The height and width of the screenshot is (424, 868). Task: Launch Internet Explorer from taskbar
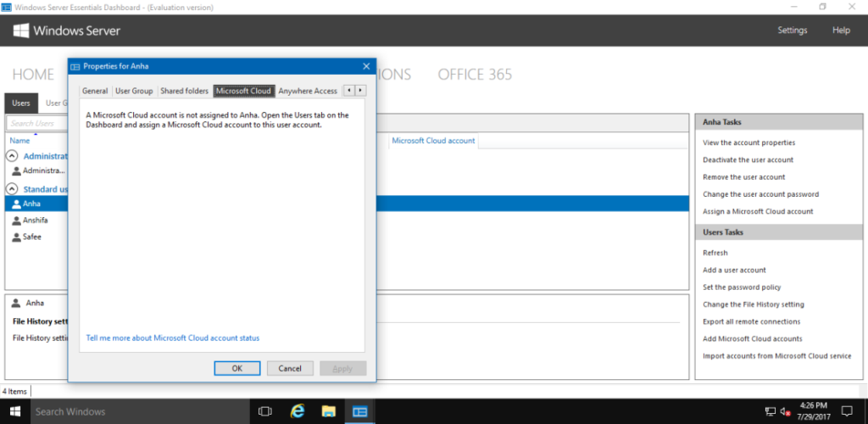[298, 411]
